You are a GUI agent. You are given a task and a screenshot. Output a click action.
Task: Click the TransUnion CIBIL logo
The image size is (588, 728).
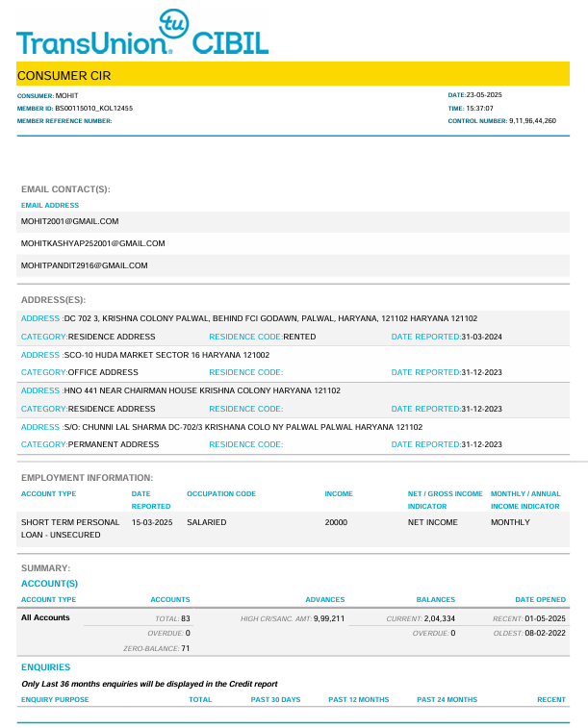point(142,33)
